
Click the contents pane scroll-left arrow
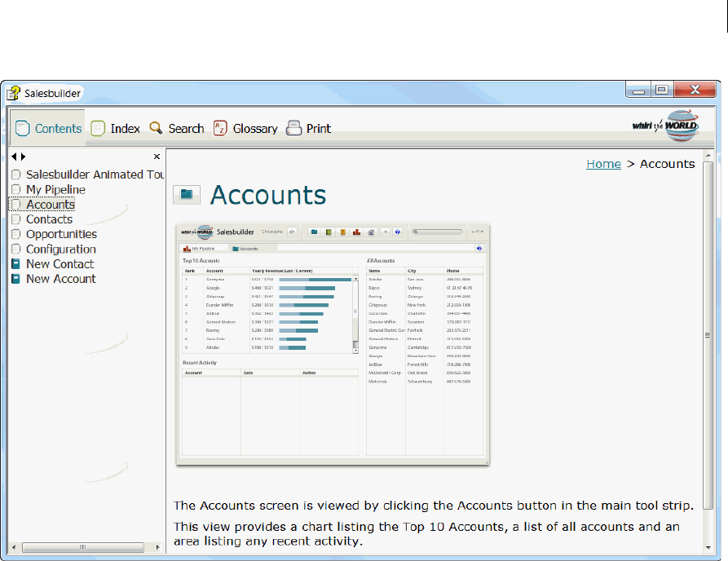[14, 547]
